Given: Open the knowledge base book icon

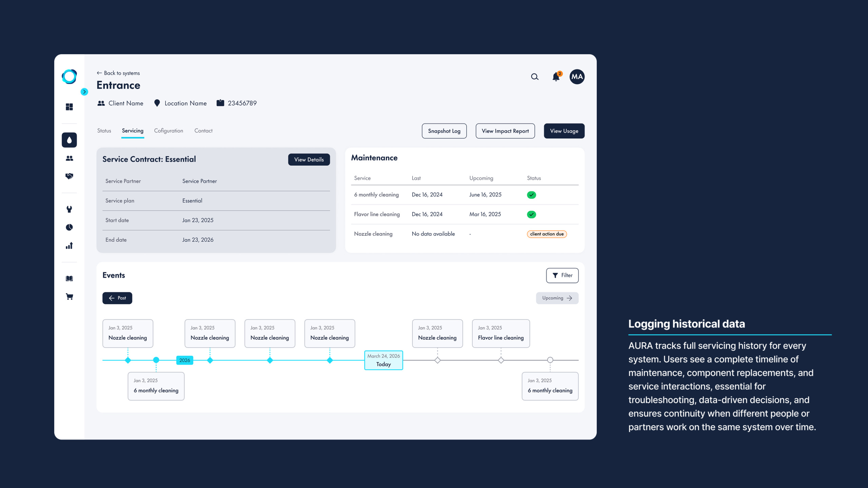Looking at the screenshot, I should tap(69, 278).
